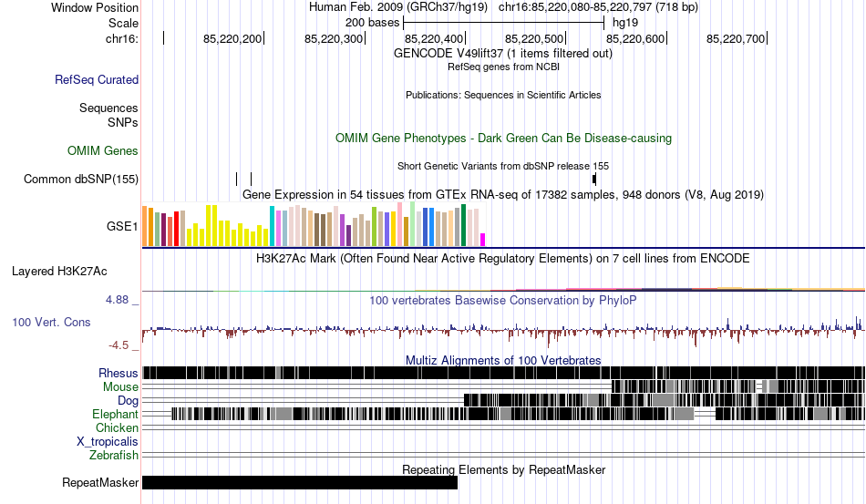Click the 'RefSeq genes from NCBI' title
The image size is (866, 504).
(x=504, y=67)
